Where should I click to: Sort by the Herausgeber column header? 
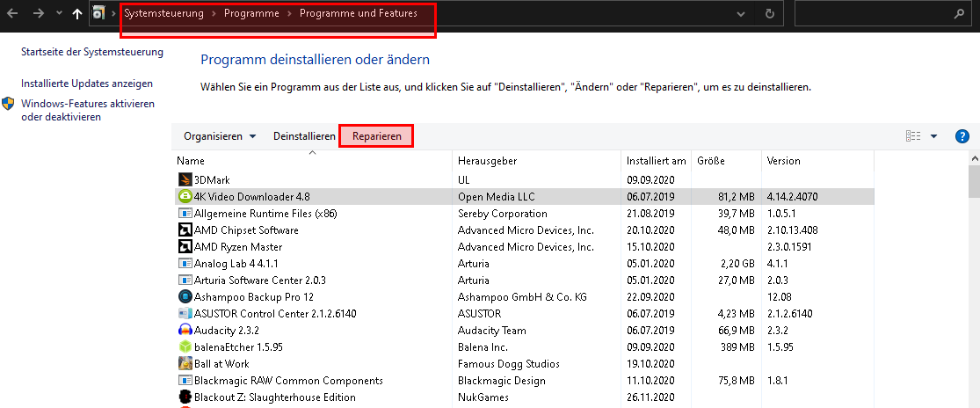tap(536, 161)
